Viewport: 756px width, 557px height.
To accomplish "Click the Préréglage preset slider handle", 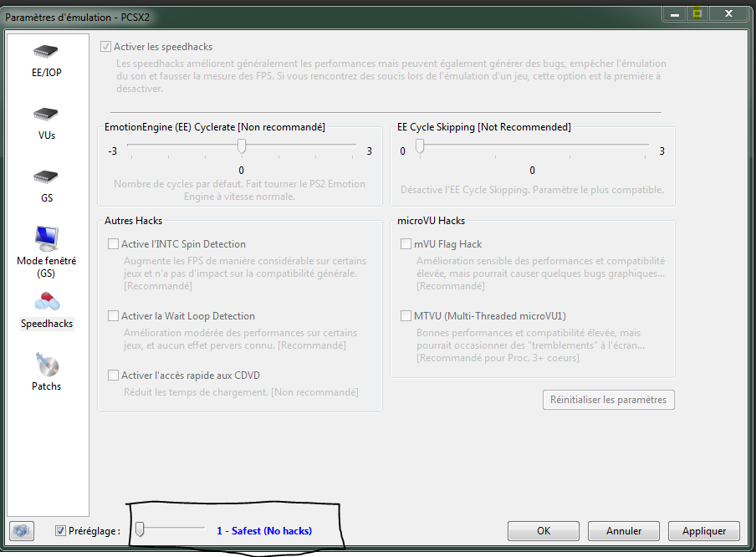I will pos(141,529).
